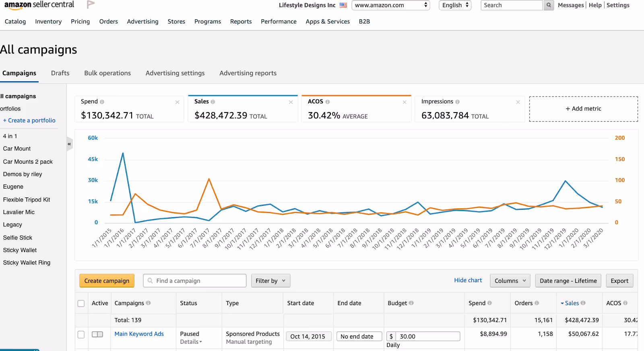Click the US flag marketplace icon
Image resolution: width=644 pixels, height=351 pixels.
[x=343, y=5]
